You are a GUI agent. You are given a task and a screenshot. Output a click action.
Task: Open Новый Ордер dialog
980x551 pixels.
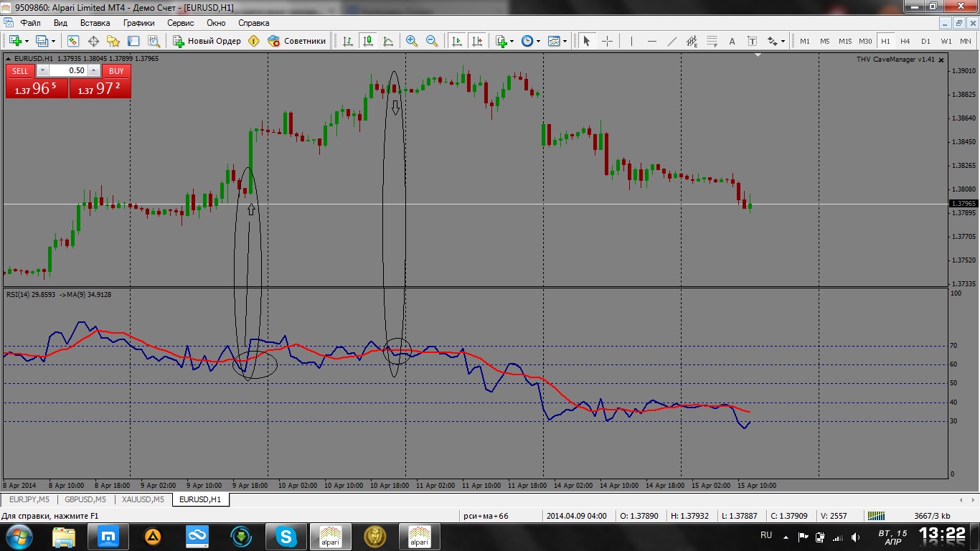tap(207, 41)
